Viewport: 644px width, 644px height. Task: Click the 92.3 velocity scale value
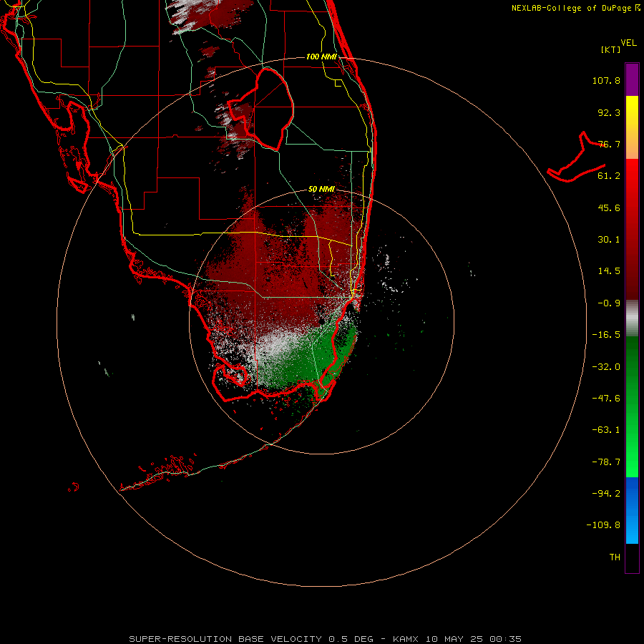click(609, 112)
